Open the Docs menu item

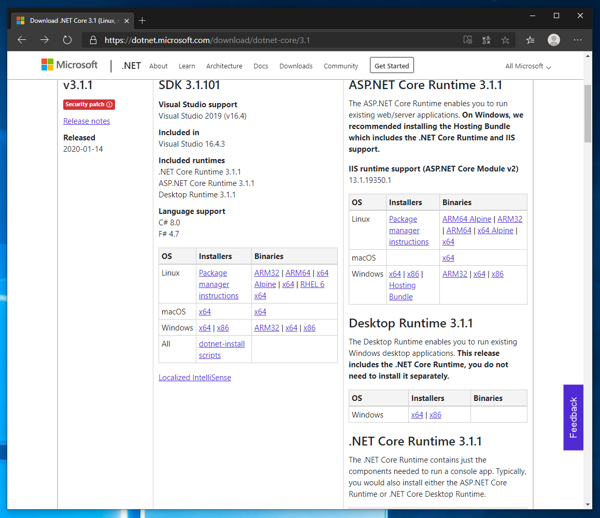pyautogui.click(x=261, y=66)
